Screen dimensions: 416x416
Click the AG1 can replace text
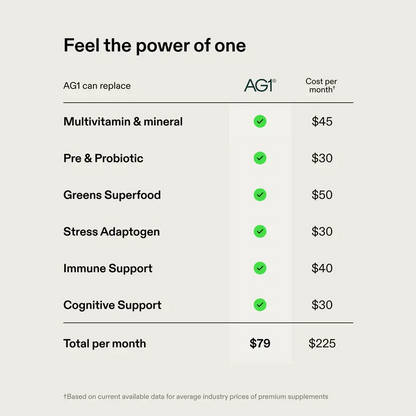tap(97, 86)
